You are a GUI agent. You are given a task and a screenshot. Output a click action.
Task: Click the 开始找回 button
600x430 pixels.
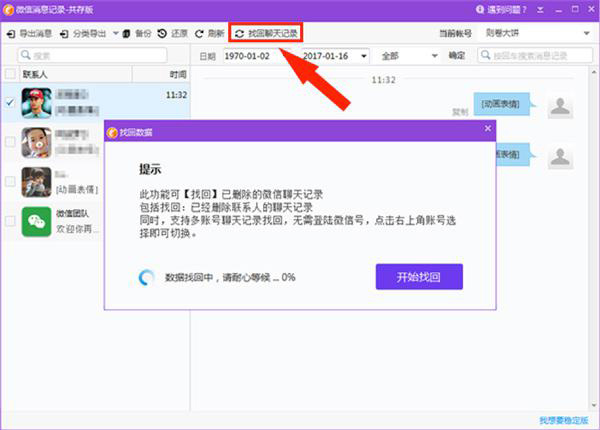pos(419,277)
